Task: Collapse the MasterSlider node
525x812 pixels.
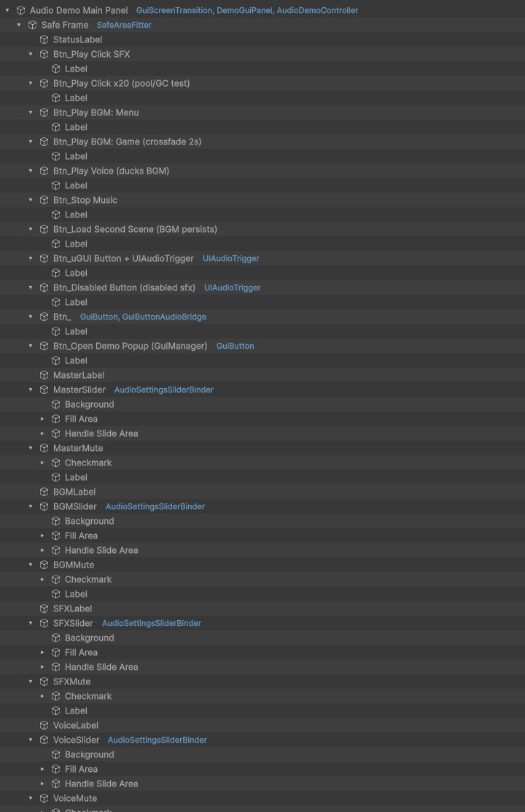Action: point(31,390)
